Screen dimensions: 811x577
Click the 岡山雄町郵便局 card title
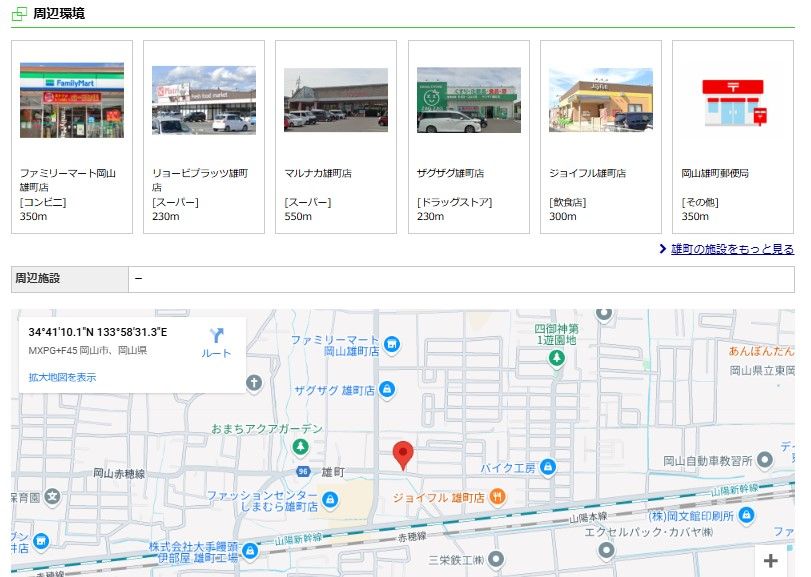click(715, 173)
